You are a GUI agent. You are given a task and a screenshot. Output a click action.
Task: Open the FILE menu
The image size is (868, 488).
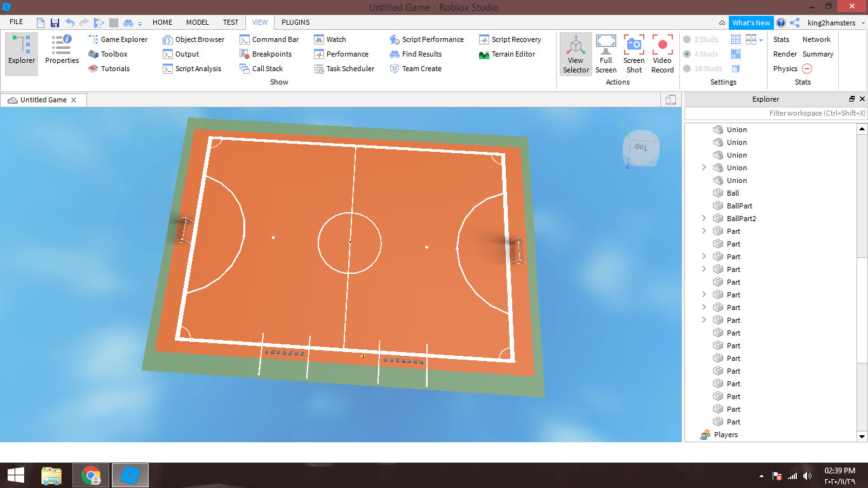point(16,22)
